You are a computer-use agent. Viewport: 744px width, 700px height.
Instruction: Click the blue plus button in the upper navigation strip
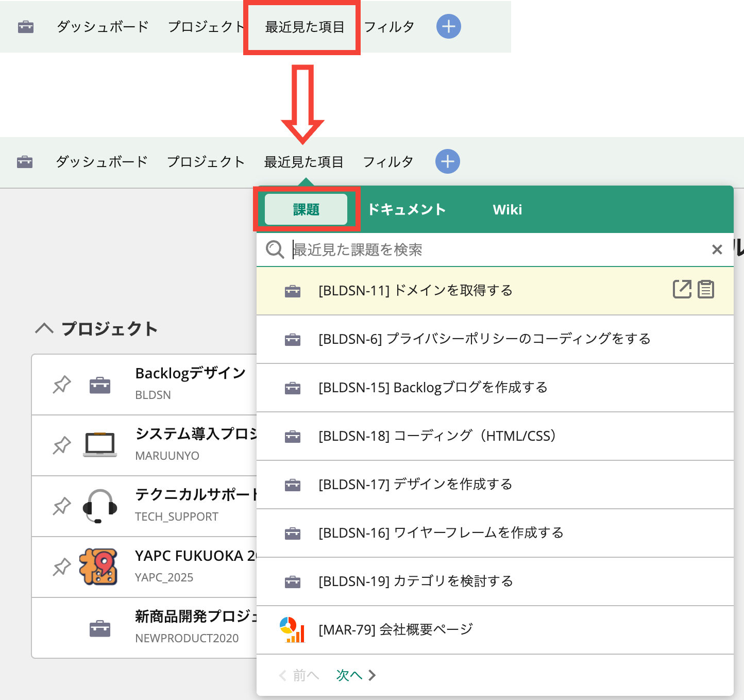click(449, 26)
